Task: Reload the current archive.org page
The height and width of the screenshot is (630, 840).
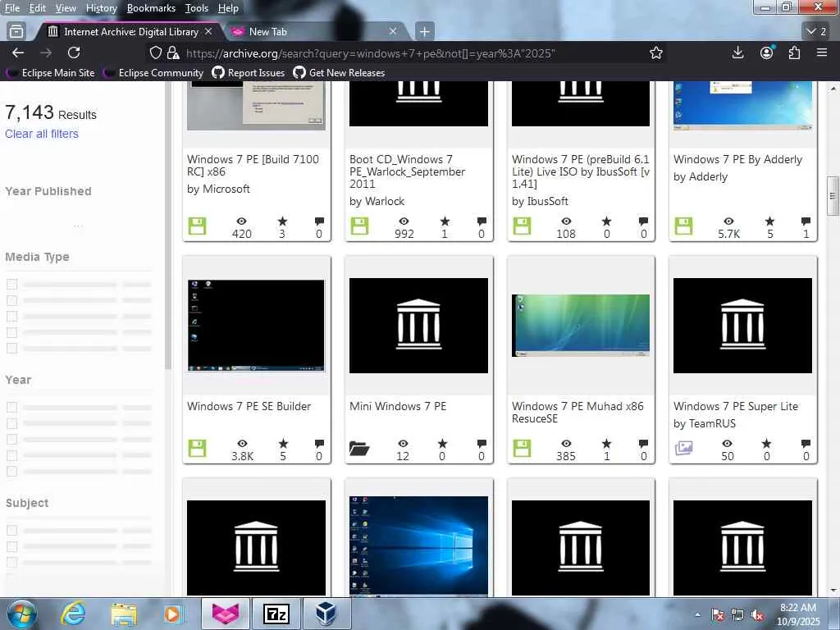Action: click(x=74, y=52)
